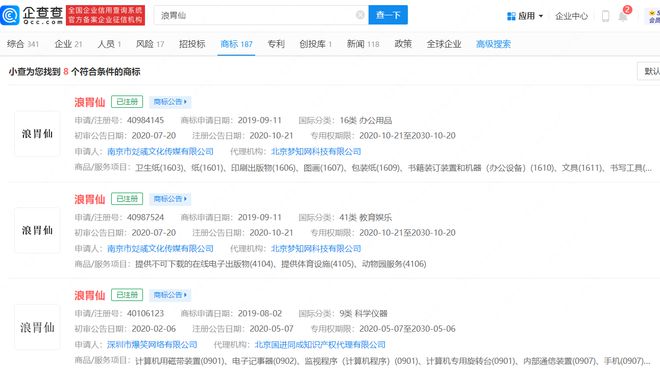Switch to the 企业 21 tab
The image size is (660, 372).
[68, 44]
